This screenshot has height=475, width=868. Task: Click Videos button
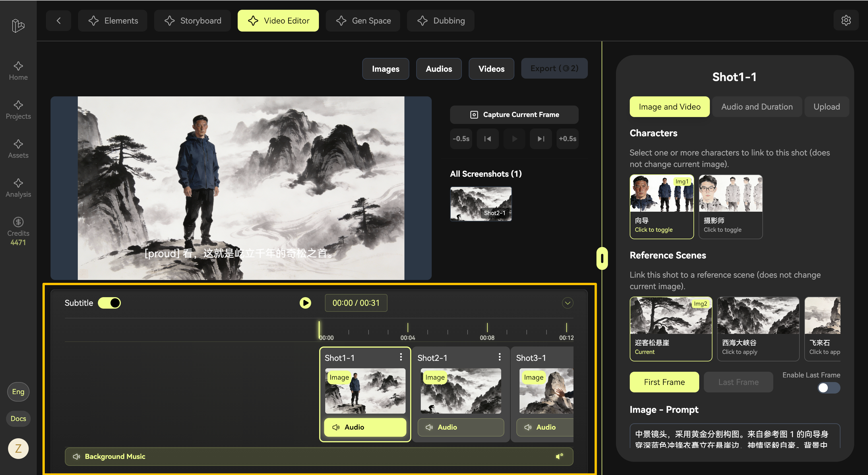(491, 69)
